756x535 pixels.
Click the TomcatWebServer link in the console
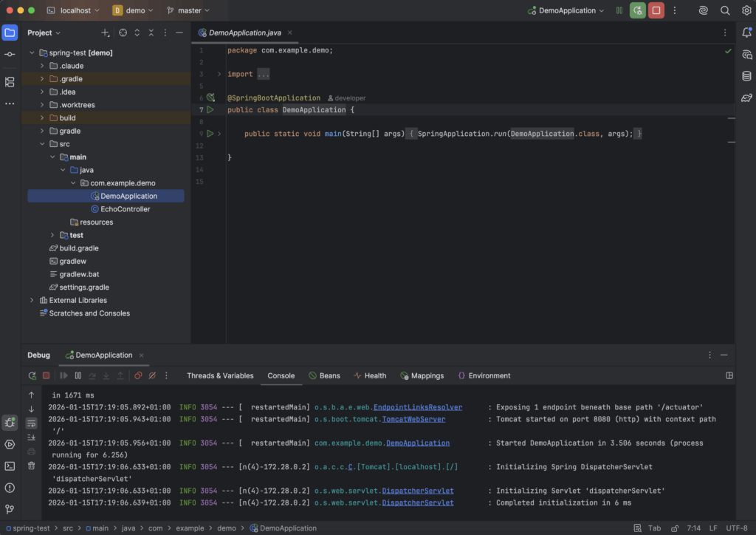tap(413, 419)
